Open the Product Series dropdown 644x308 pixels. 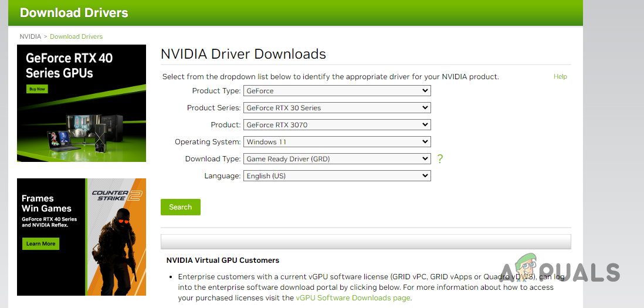337,107
